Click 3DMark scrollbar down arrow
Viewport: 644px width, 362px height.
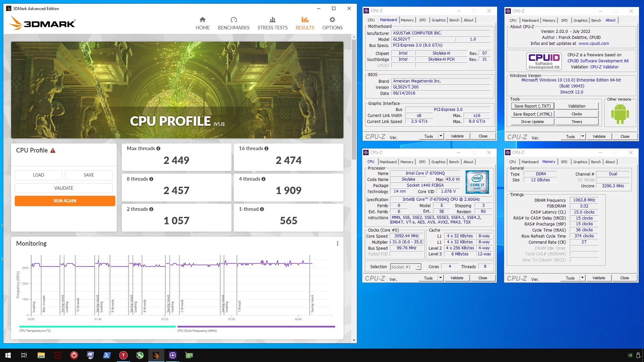tap(354, 340)
